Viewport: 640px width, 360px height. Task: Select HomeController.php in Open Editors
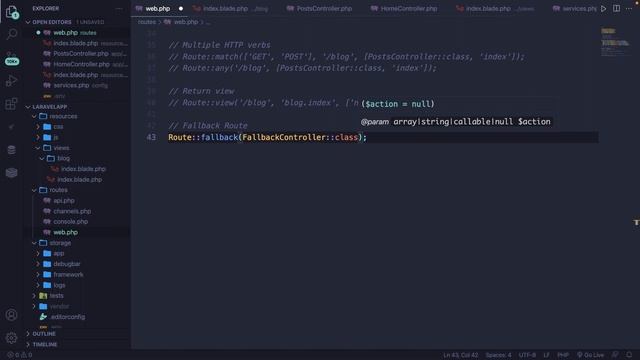click(x=78, y=64)
